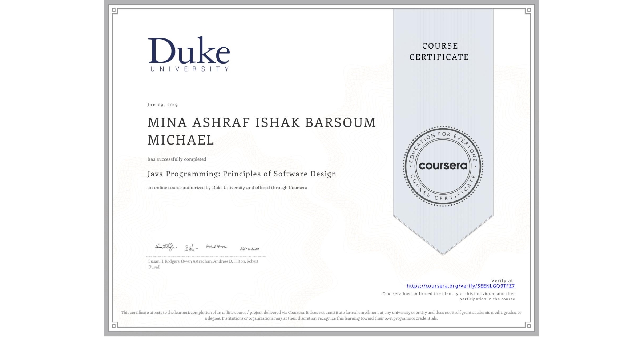Click the COURSE CERTIFICATE heading
The height and width of the screenshot is (337, 644).
439,51
